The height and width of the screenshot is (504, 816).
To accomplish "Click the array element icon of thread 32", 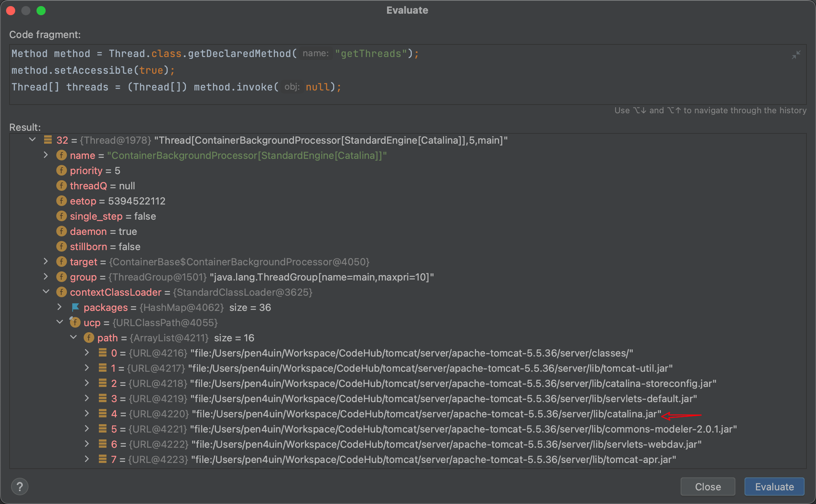I will (48, 140).
